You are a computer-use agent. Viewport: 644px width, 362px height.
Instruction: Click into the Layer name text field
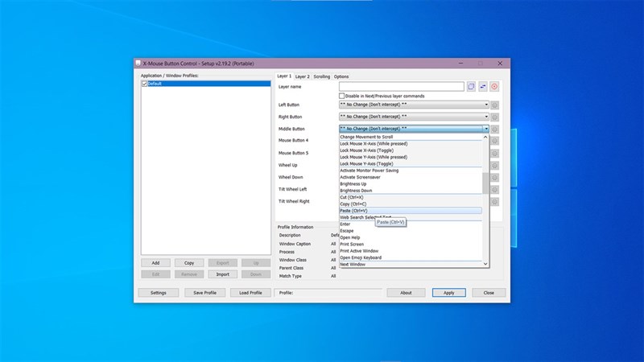coord(401,86)
